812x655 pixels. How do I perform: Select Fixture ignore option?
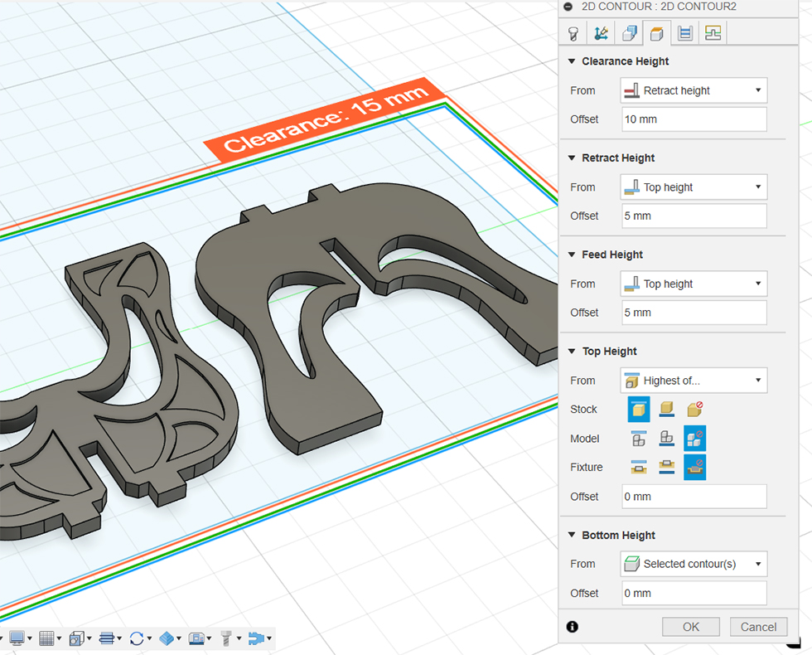pos(694,467)
